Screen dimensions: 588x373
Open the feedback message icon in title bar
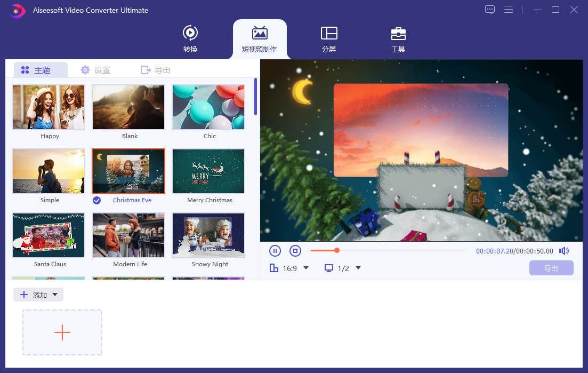[490, 10]
